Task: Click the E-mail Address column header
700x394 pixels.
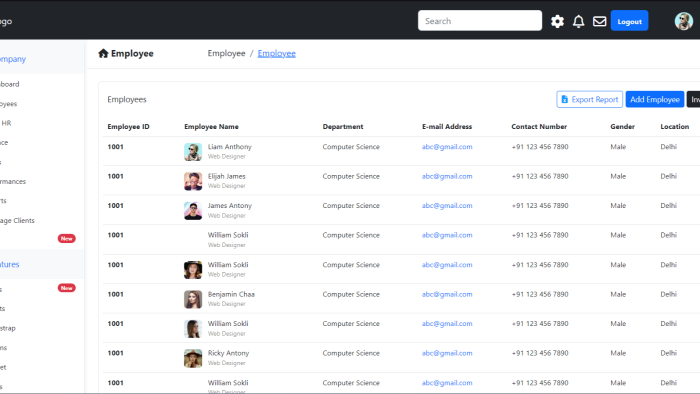Action: (447, 127)
